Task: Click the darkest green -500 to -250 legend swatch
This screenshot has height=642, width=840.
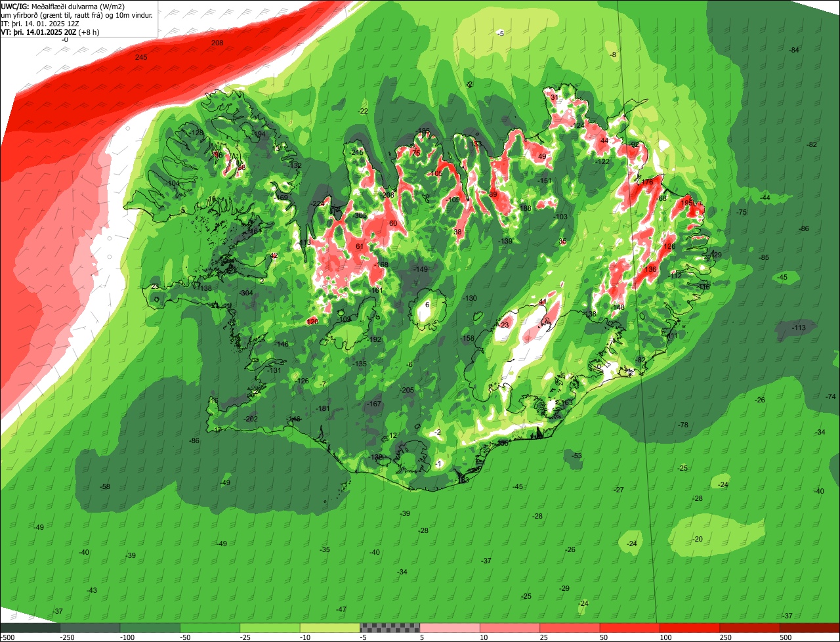Action: [30, 628]
